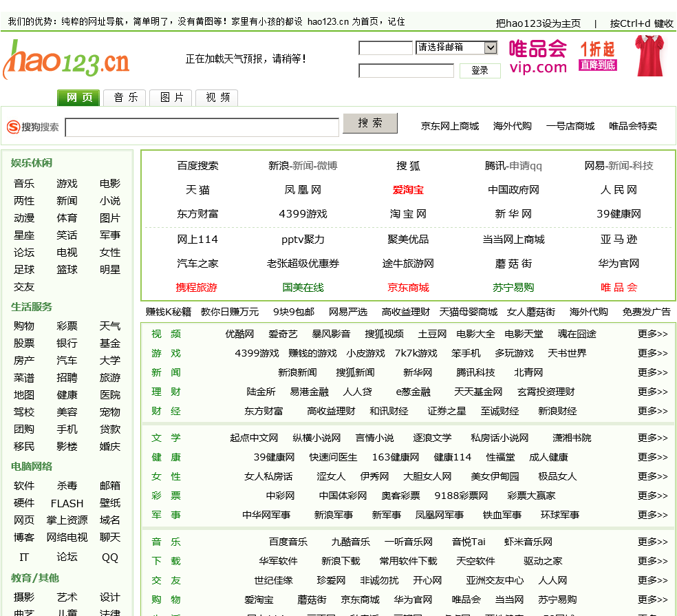Open green 国美在线 link
Screen dimensions: 677x616
click(x=303, y=288)
